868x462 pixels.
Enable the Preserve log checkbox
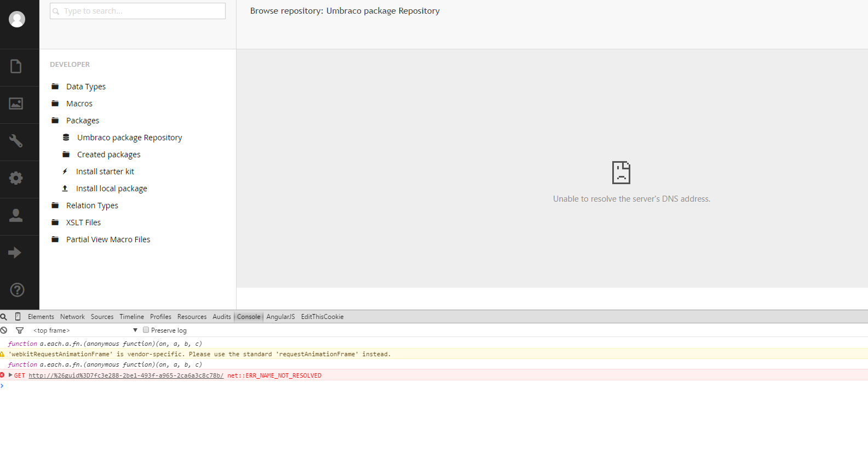146,330
